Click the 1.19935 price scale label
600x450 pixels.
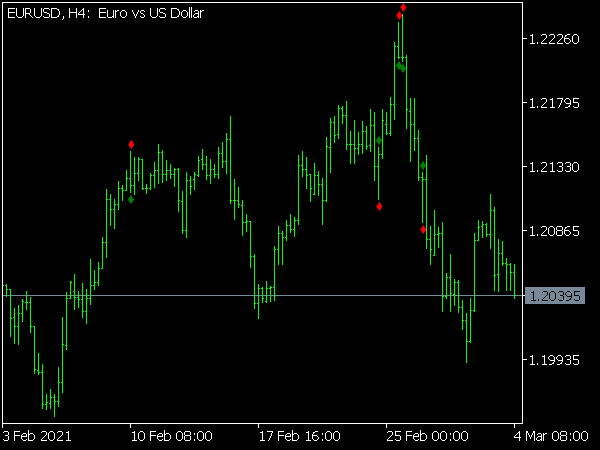coord(554,360)
